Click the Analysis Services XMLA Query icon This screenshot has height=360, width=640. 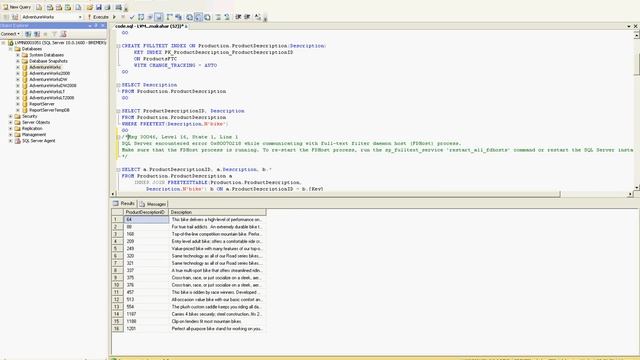(68, 7)
